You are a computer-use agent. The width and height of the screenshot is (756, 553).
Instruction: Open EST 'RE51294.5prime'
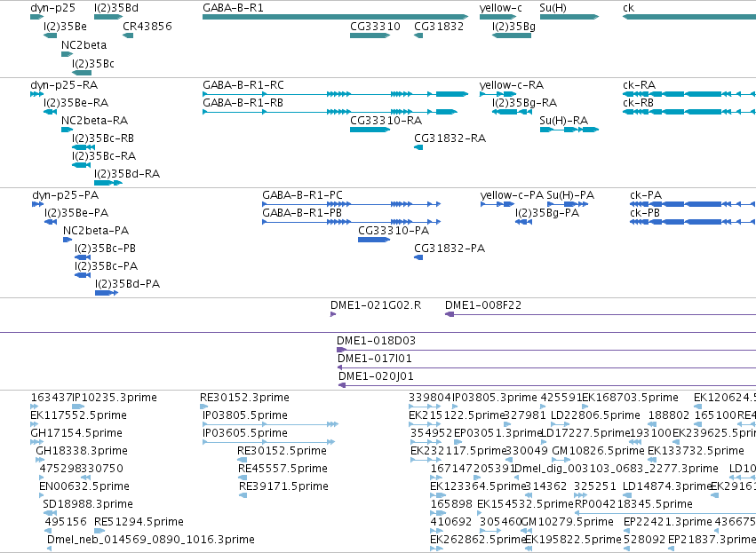[139, 522]
